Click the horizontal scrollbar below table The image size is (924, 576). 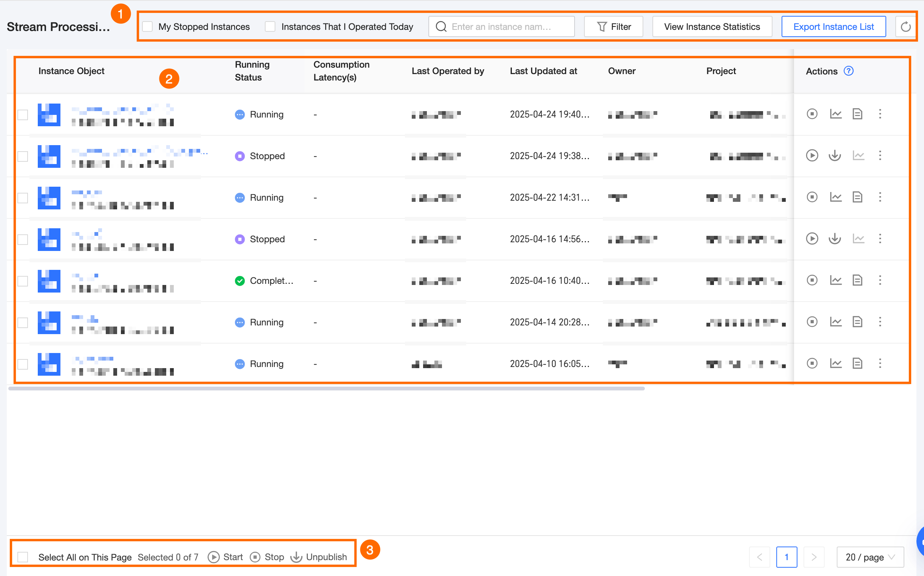pyautogui.click(x=326, y=389)
